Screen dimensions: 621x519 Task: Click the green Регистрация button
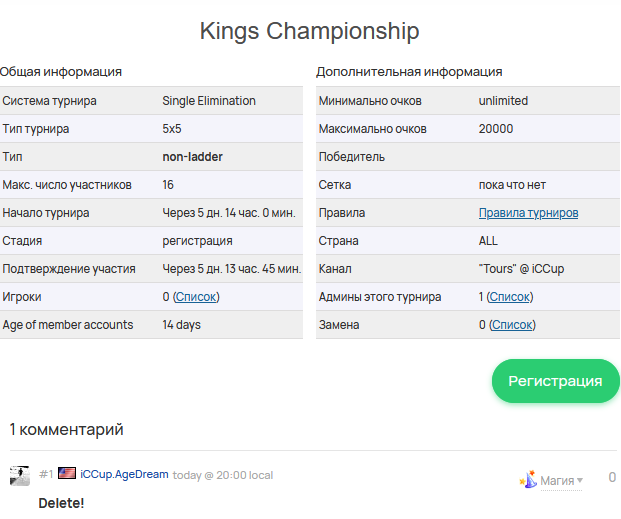555,381
